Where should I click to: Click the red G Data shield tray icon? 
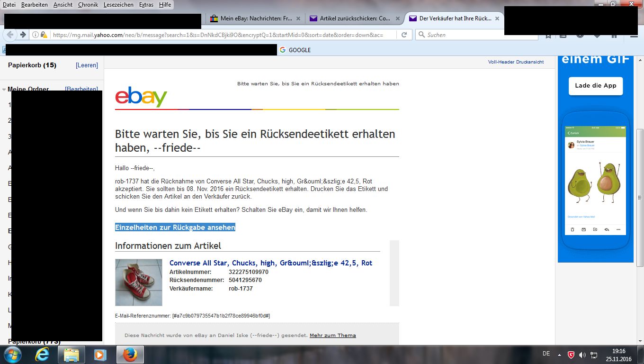[x=571, y=355]
